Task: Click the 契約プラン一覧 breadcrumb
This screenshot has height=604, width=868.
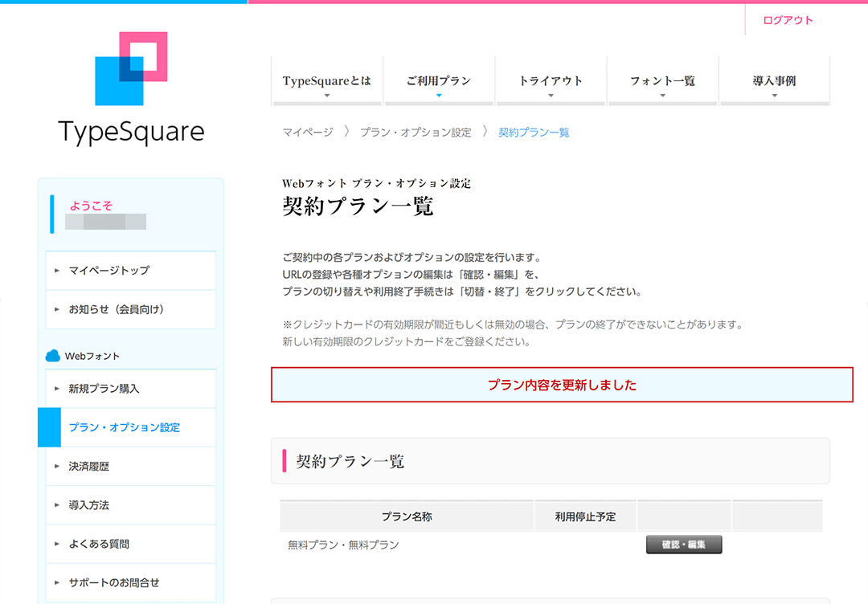Action: pyautogui.click(x=534, y=133)
